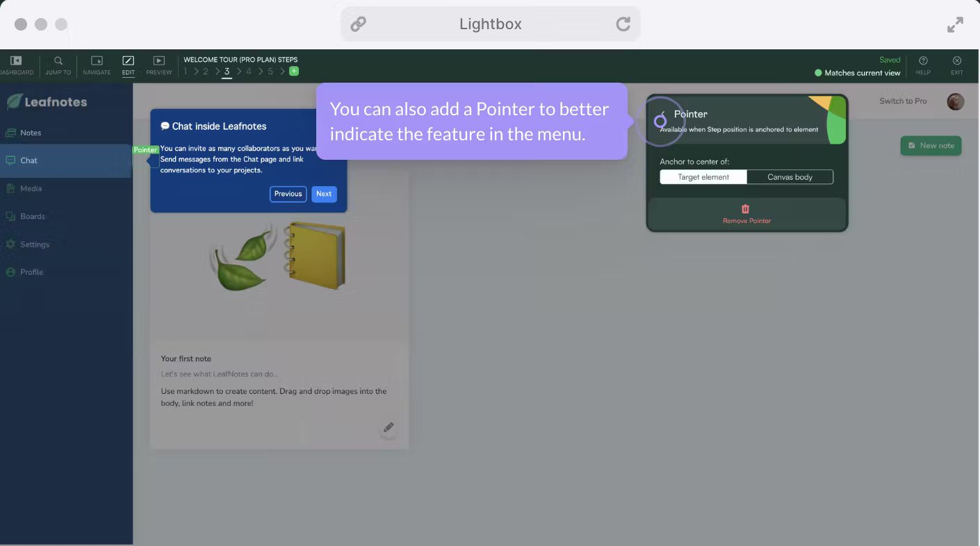The height and width of the screenshot is (546, 980).
Task: Click the Remove Pointer button
Action: 746,214
